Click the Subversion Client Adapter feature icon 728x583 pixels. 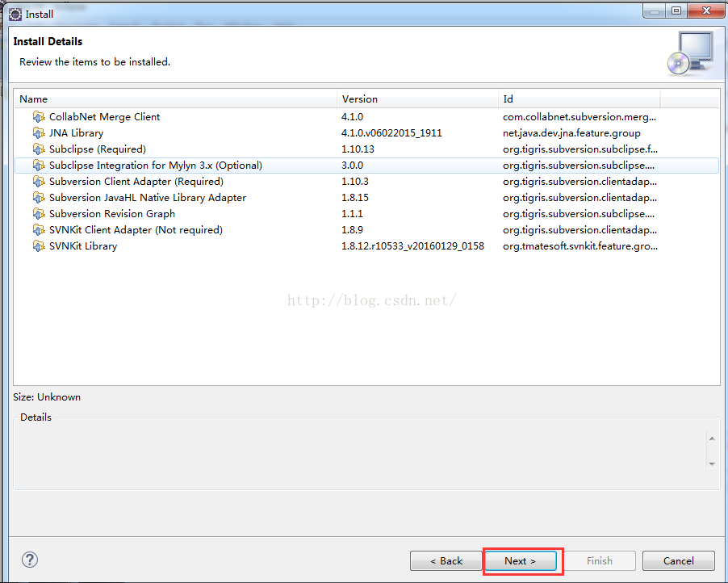click(x=39, y=182)
